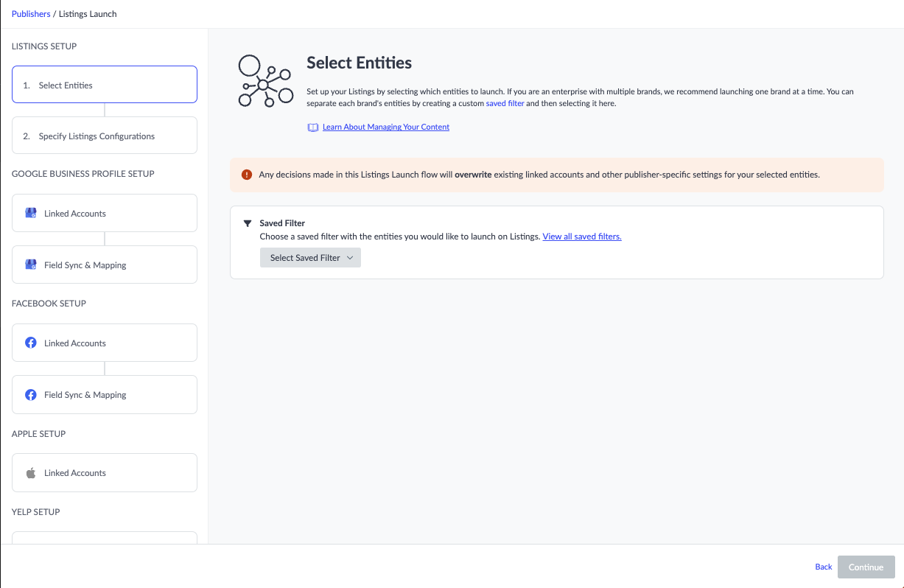Open the Select Saved Filter dropdown
The height and width of the screenshot is (588, 904).
[x=310, y=258]
